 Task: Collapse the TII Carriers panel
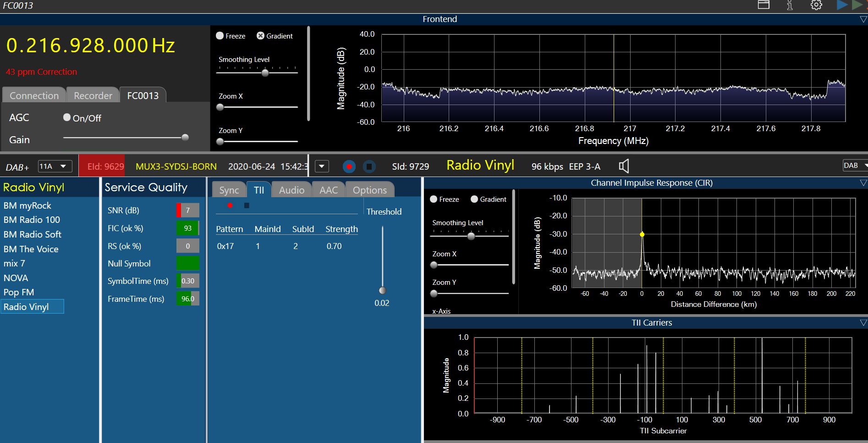[863, 323]
